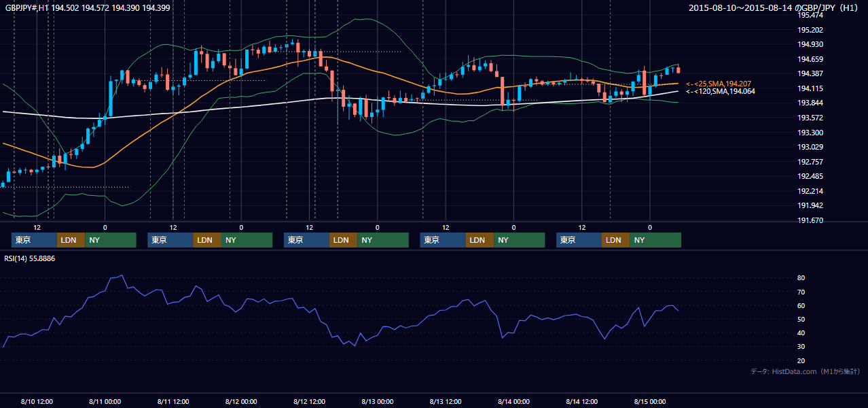Click price axis label 193.844
Viewport: 868px width, 408px height.
click(x=810, y=103)
